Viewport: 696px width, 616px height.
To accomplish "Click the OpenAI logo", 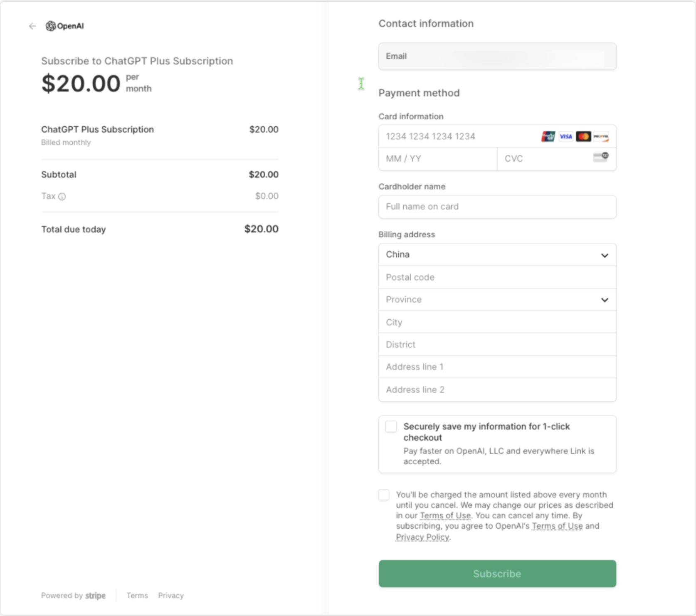I will tap(65, 26).
